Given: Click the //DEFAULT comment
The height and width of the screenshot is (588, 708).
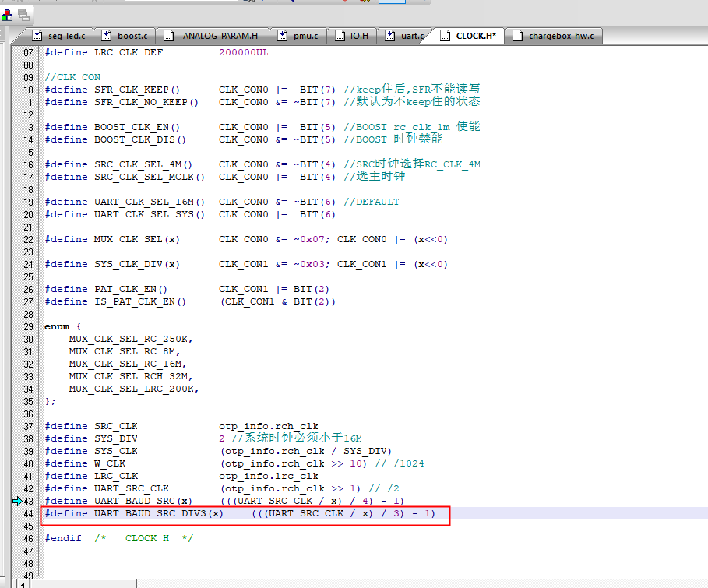Looking at the screenshot, I should tap(372, 202).
